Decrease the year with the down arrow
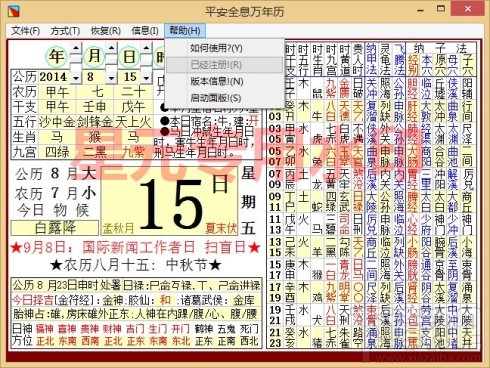Viewport: 490px width, 368px height. click(76, 78)
